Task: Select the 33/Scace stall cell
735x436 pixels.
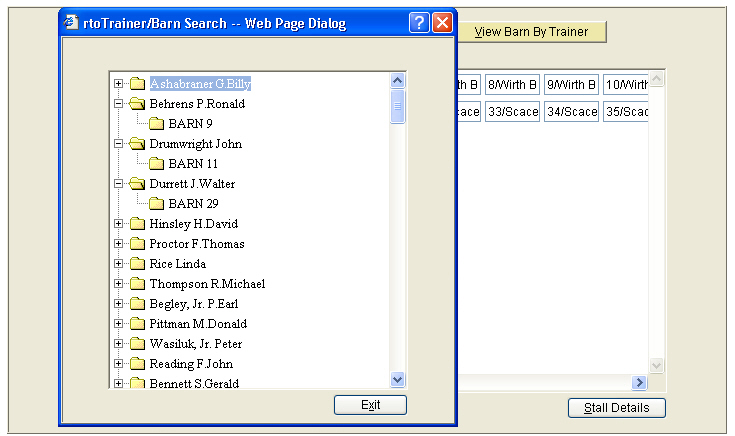Action: [x=513, y=111]
